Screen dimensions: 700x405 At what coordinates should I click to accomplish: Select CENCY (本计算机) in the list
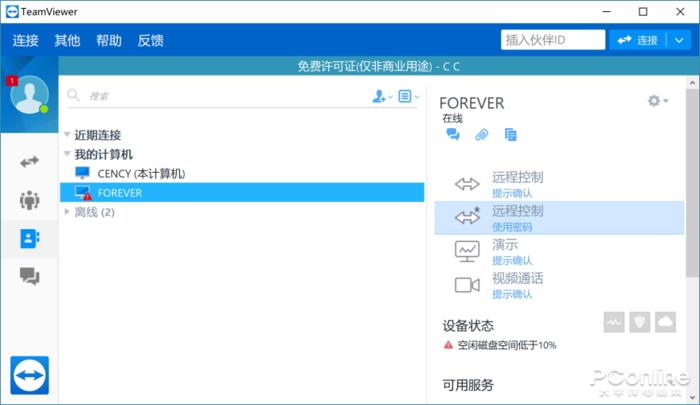coord(242,173)
